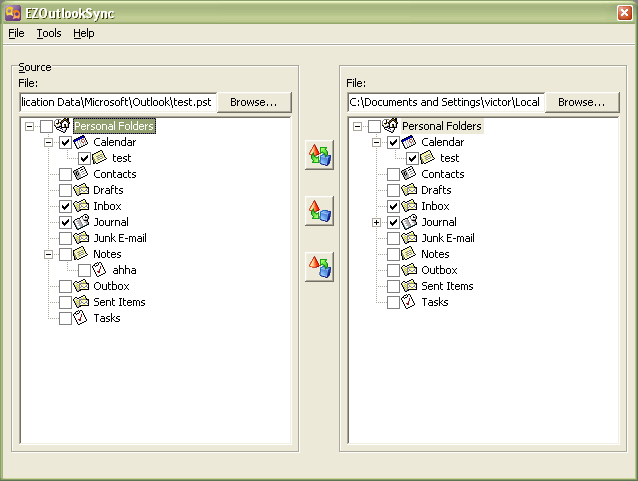
Task: Check the right pane Drafts checkbox
Action: (x=393, y=190)
